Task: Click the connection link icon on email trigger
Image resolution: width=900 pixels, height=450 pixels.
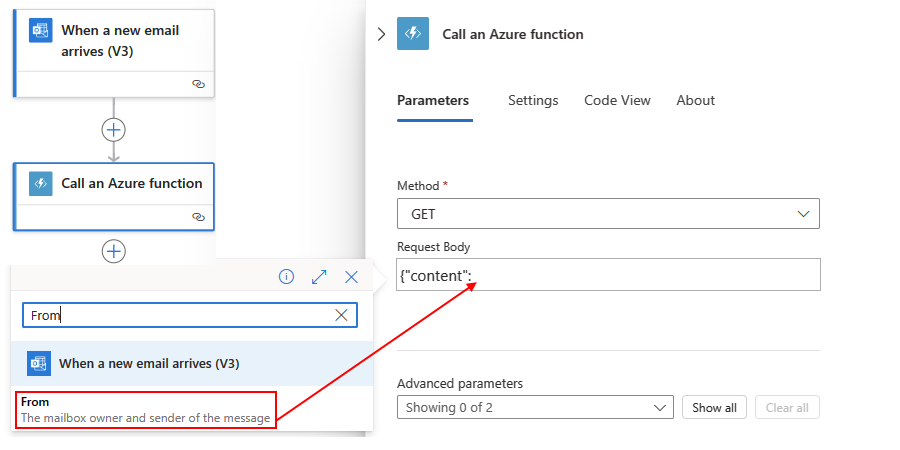Action: coord(198,84)
